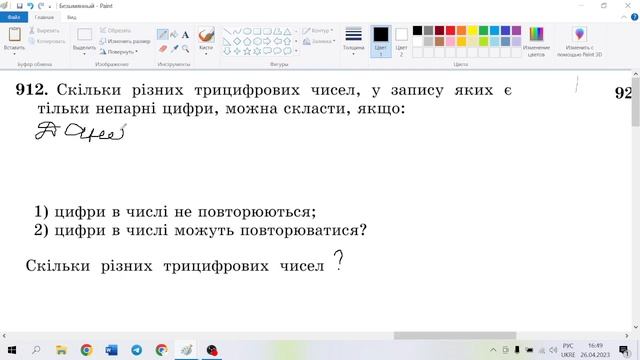This screenshot has height=360, width=640.
Task: Choose the Five-point star shape
Action: pos(247,51)
